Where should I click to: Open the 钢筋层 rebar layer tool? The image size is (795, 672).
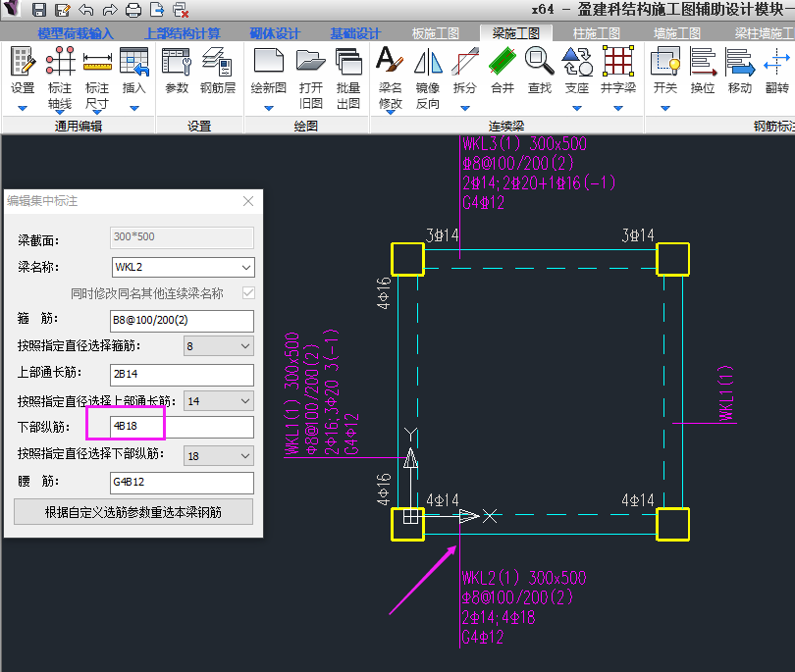[218, 71]
